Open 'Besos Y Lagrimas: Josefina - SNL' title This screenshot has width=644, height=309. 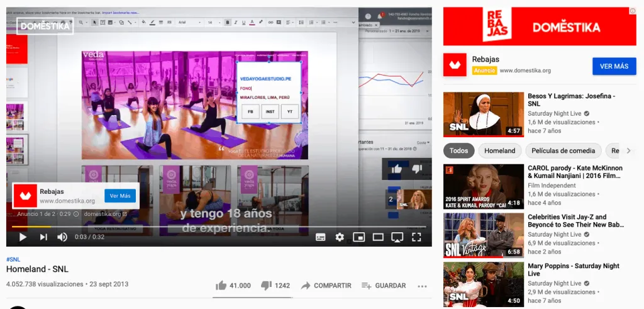pos(571,100)
